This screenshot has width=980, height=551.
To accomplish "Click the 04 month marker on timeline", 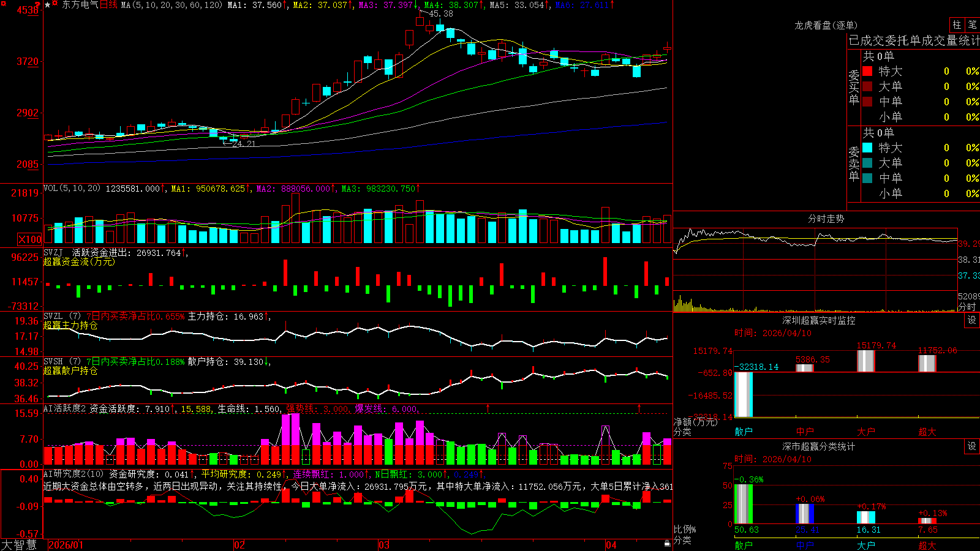I will [x=611, y=545].
